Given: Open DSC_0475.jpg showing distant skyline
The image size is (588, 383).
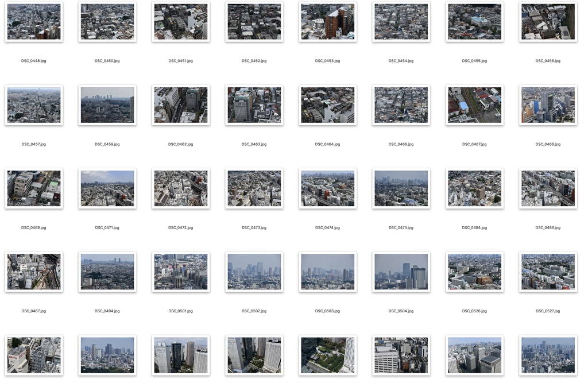Looking at the screenshot, I should click(x=401, y=188).
